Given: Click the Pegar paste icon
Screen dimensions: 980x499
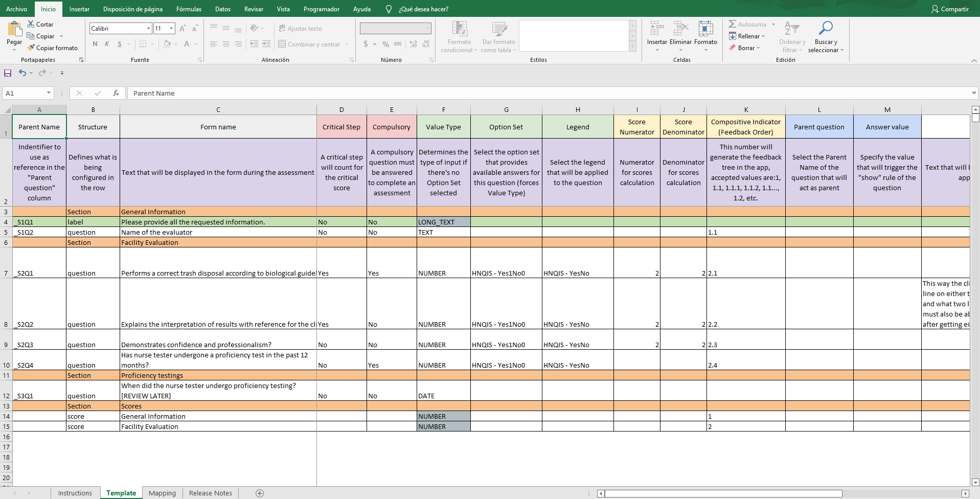Looking at the screenshot, I should click(x=14, y=29).
